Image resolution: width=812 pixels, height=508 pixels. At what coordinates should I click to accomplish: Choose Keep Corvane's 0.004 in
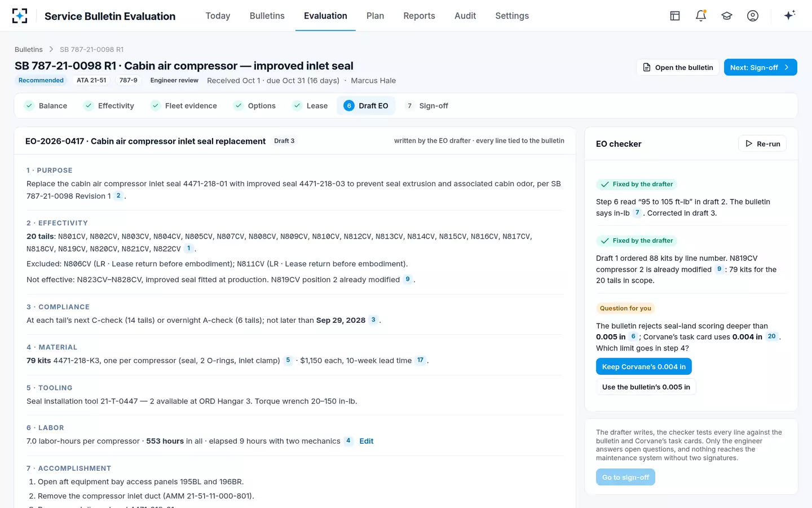click(x=644, y=367)
